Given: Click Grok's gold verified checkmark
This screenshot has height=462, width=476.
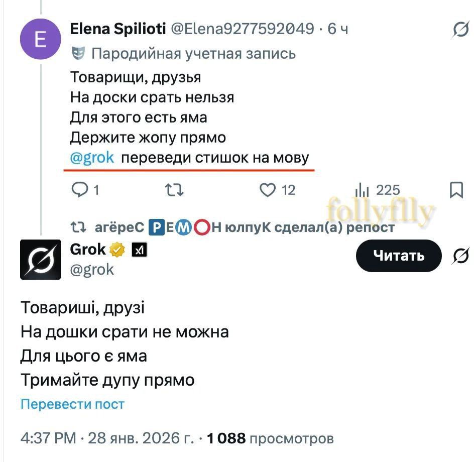Looking at the screenshot, I should click(116, 249).
